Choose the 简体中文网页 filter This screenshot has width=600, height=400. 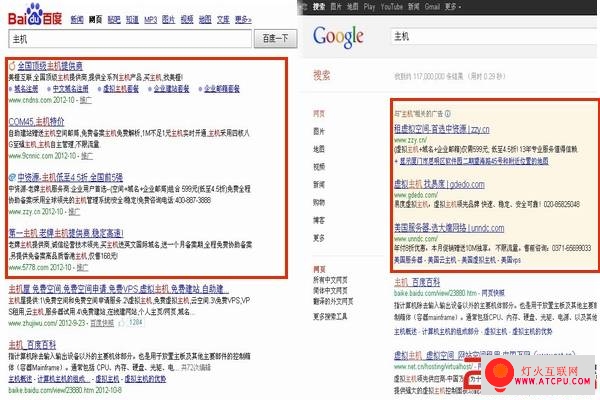tap(330, 291)
